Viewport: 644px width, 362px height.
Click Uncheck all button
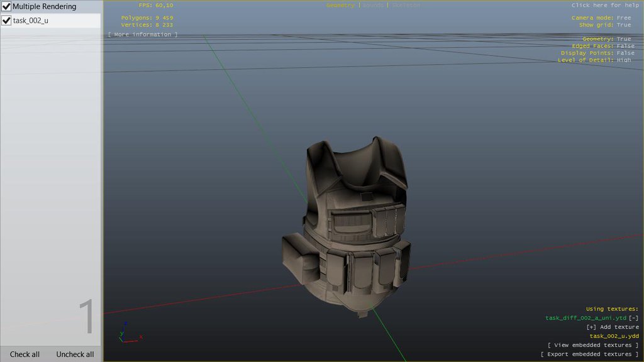[x=75, y=354]
